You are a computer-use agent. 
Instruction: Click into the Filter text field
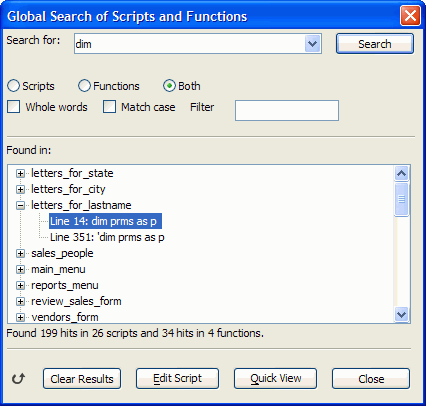(x=287, y=110)
